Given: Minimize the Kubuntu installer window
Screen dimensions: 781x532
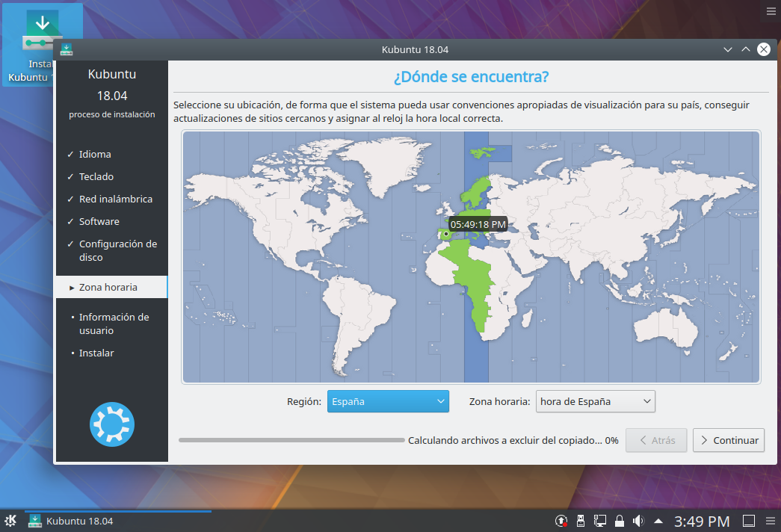Looking at the screenshot, I should (x=728, y=49).
